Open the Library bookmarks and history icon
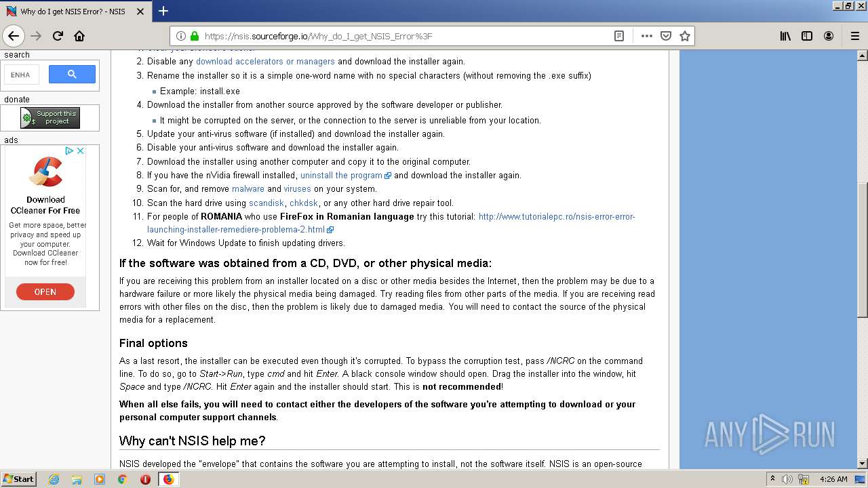This screenshot has height=488, width=868. [x=785, y=36]
